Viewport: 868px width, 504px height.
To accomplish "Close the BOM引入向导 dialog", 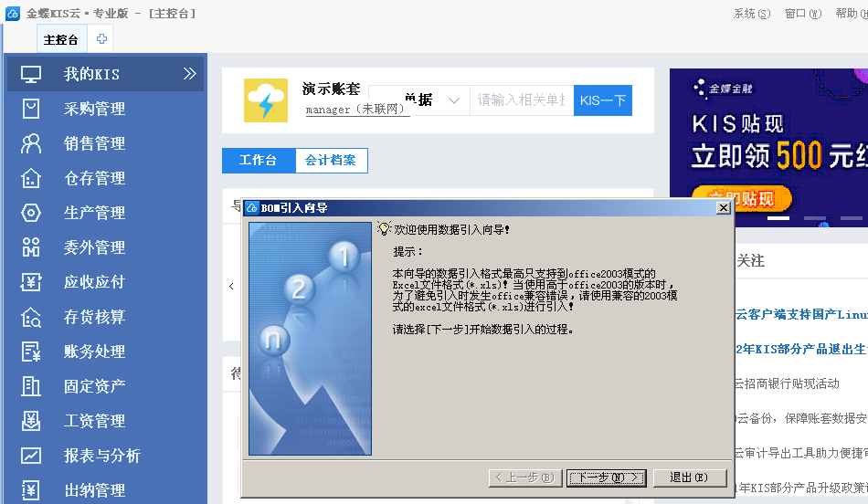I will (723, 208).
